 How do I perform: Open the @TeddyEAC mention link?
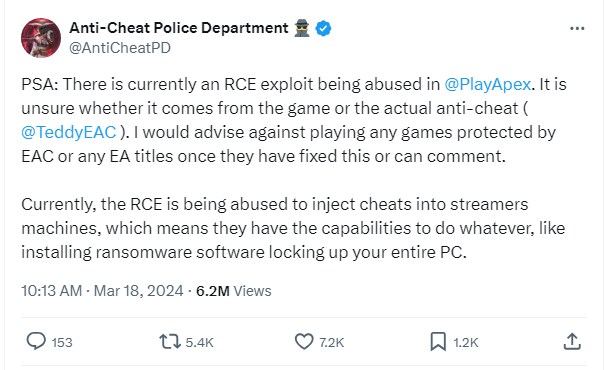(69, 132)
